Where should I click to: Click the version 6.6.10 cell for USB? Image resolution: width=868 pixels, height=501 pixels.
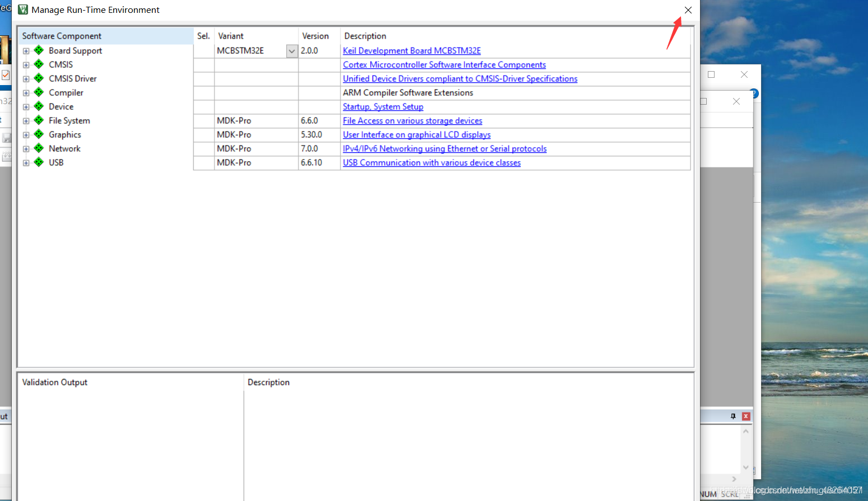click(319, 162)
